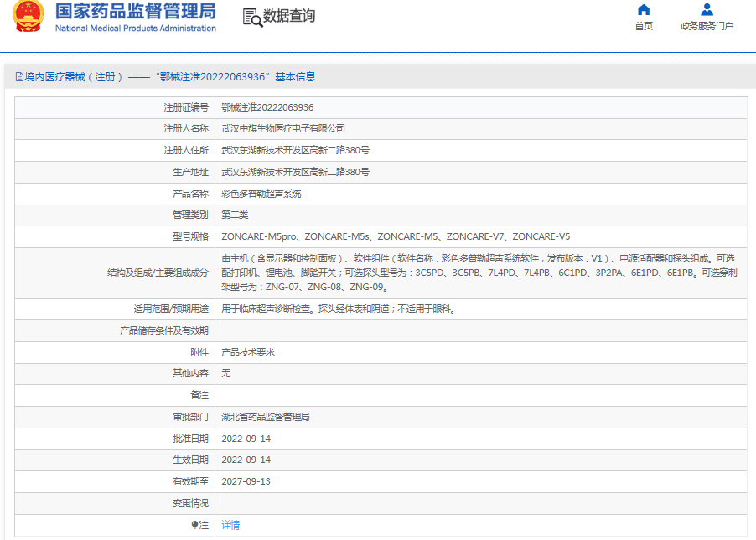
Task: Select the 注册证编号 value 鄂械注准20222063936
Action: pos(267,107)
